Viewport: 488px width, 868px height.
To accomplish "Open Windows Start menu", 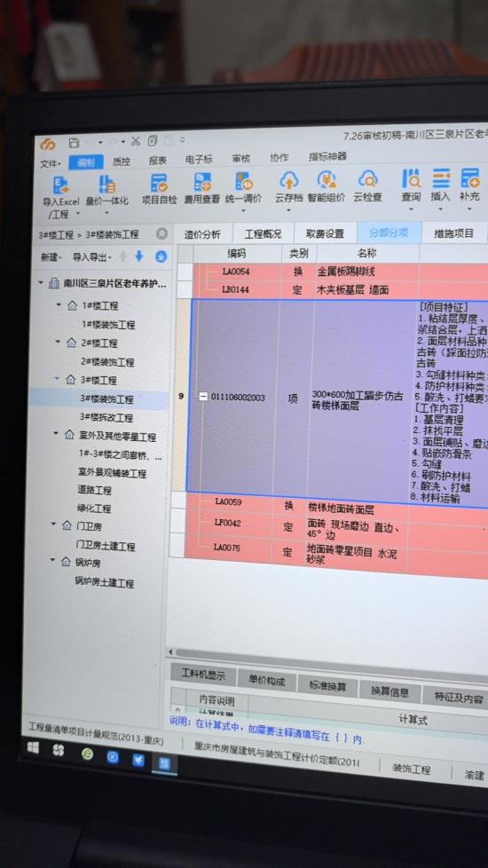I will click(33, 748).
